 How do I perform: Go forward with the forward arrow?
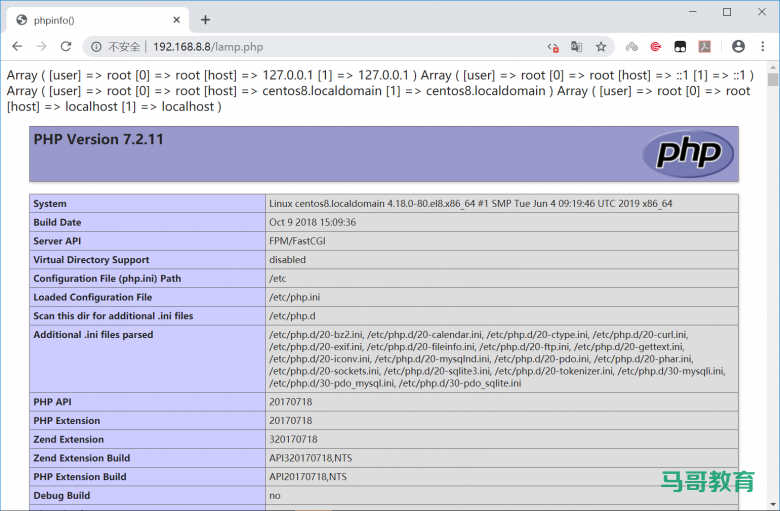click(x=42, y=46)
